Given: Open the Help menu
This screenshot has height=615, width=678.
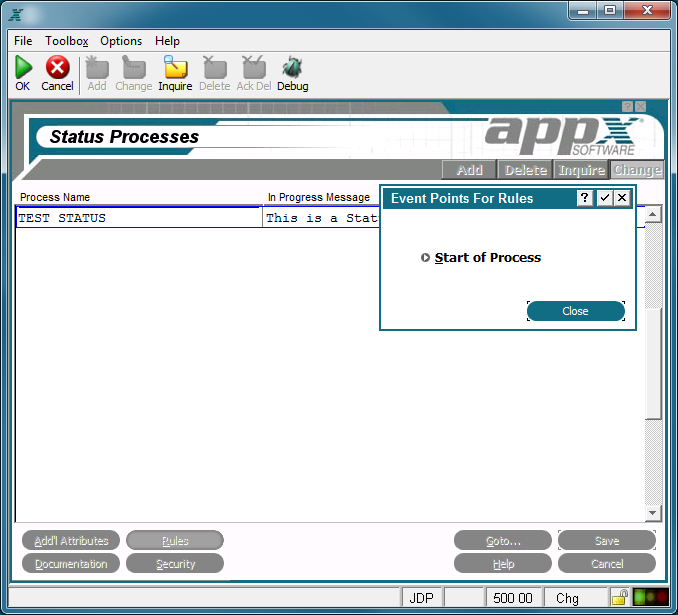Looking at the screenshot, I should tap(167, 41).
